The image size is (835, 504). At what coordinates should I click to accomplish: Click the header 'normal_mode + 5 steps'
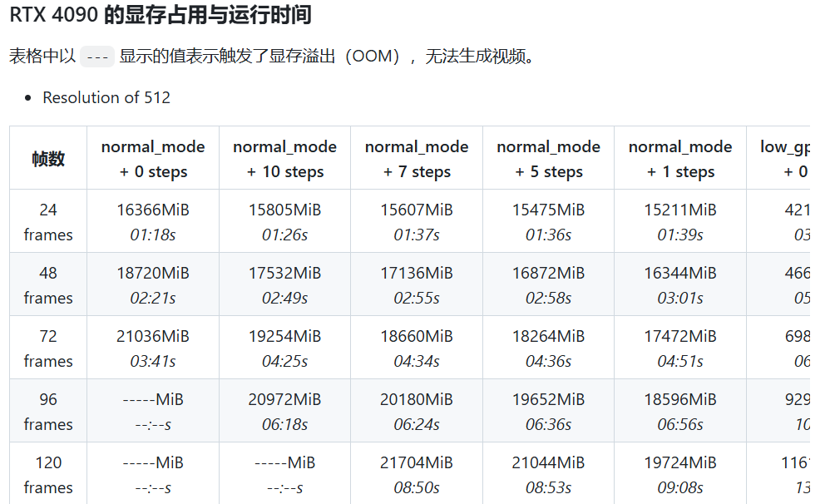click(x=549, y=158)
